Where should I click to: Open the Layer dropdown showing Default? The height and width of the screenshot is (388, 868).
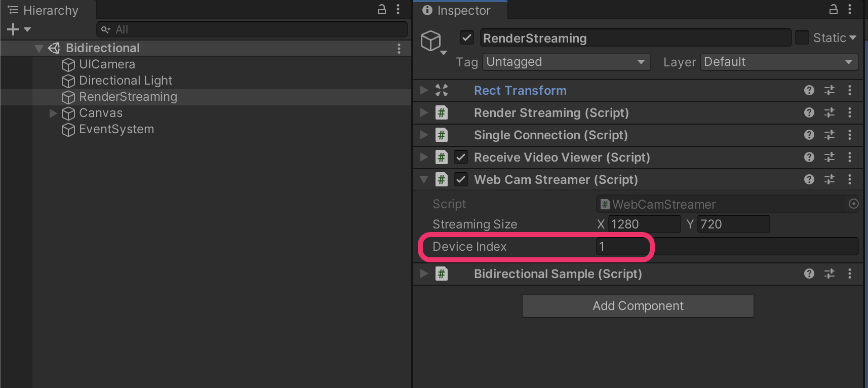(x=778, y=62)
